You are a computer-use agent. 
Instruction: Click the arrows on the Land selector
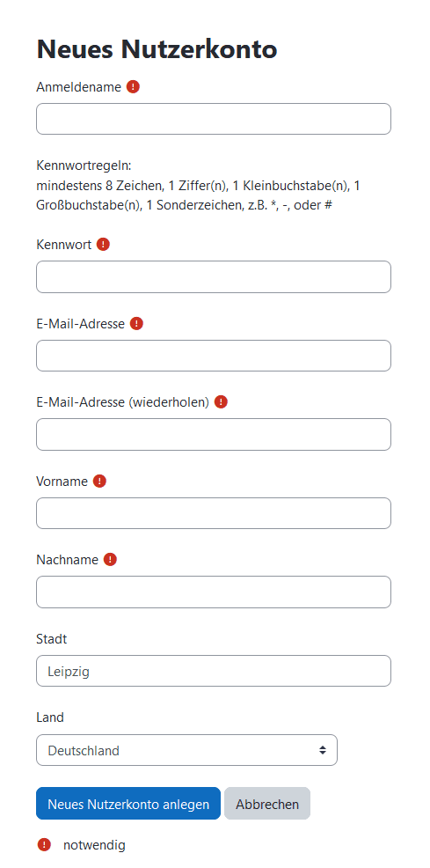[322, 750]
